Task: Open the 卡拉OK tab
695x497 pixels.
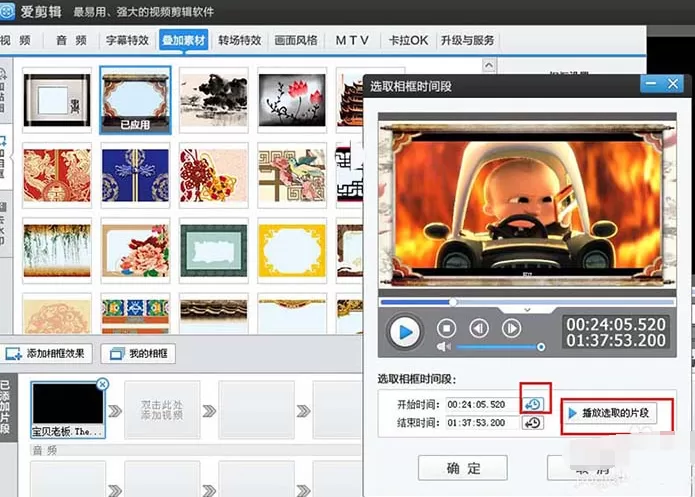Action: [408, 40]
